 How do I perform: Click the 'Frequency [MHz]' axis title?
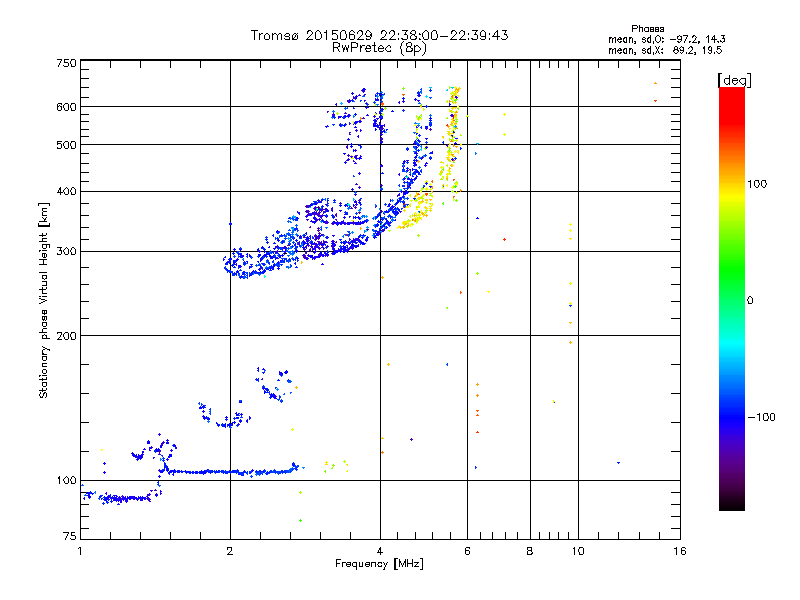click(379, 564)
